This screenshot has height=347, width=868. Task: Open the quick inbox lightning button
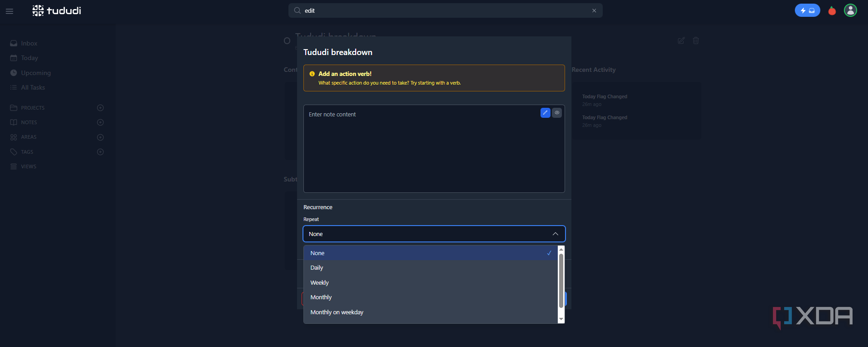807,10
